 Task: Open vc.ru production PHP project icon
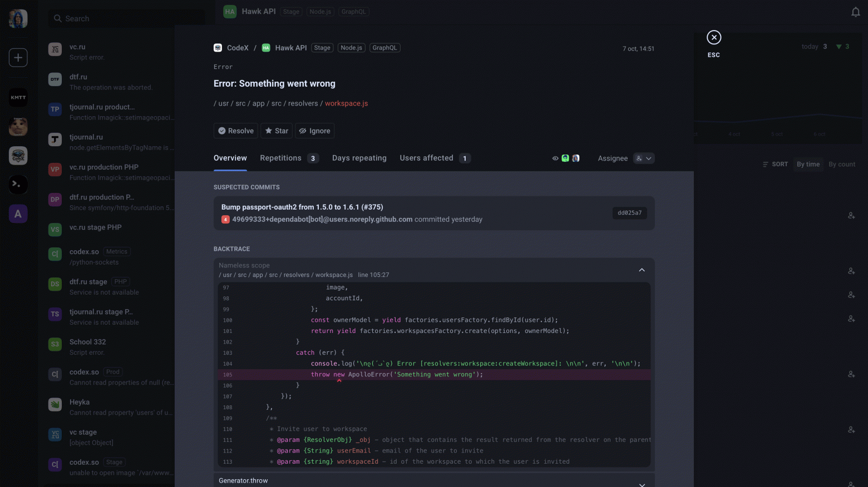coord(55,170)
